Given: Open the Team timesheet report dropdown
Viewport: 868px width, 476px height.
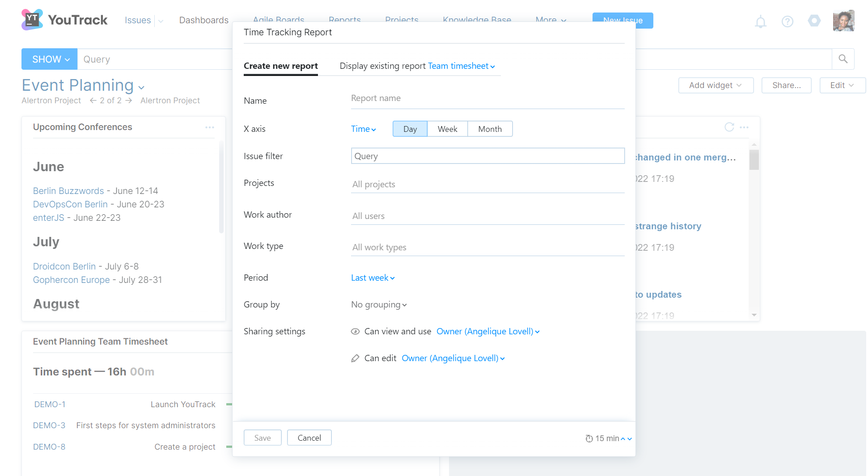Looking at the screenshot, I should (x=461, y=66).
